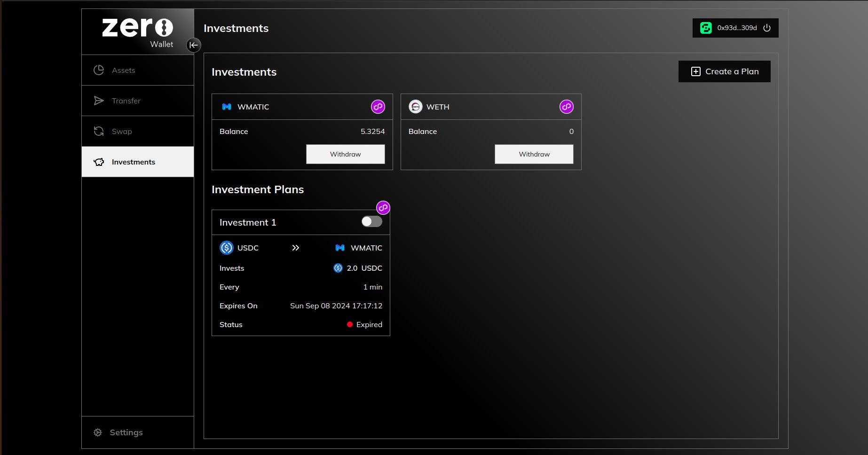Click the Assets pie chart icon

pyautogui.click(x=99, y=70)
